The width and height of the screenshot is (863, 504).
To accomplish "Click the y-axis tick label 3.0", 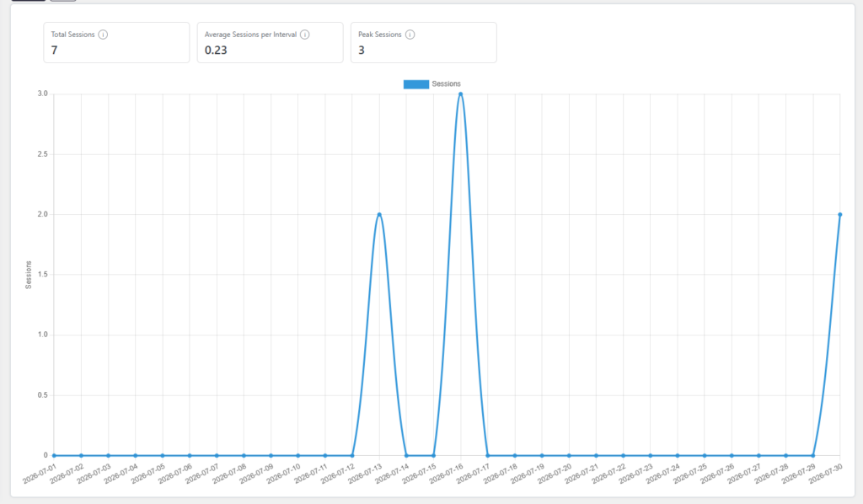I will tap(42, 94).
